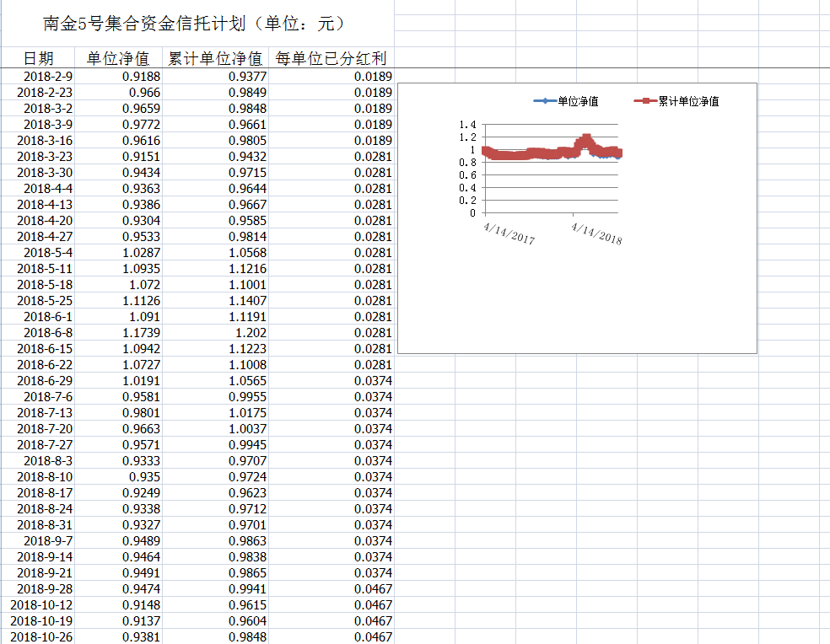The width and height of the screenshot is (830, 644).
Task: Click the 每单位已分红利 column header
Action: click(331, 58)
